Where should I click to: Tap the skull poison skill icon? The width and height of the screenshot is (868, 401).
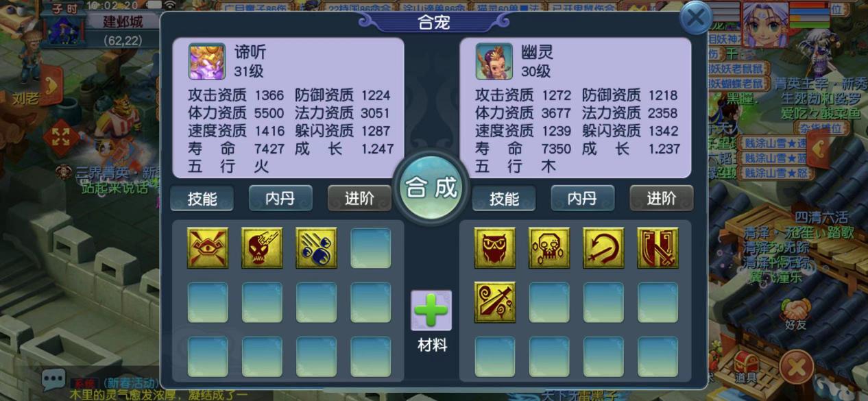point(549,248)
